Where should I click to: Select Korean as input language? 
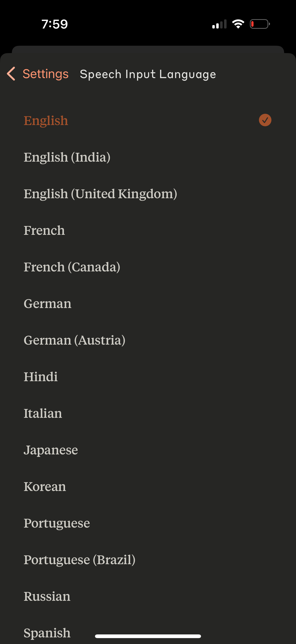pyautogui.click(x=45, y=486)
